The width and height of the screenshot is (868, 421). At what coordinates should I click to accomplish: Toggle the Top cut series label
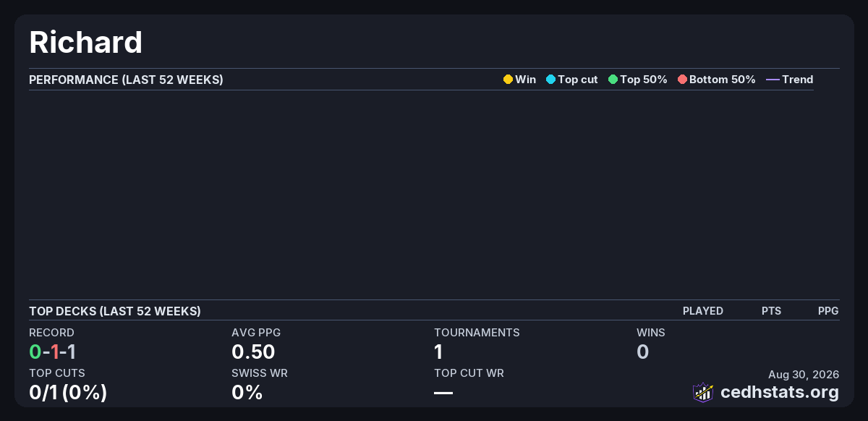point(578,80)
